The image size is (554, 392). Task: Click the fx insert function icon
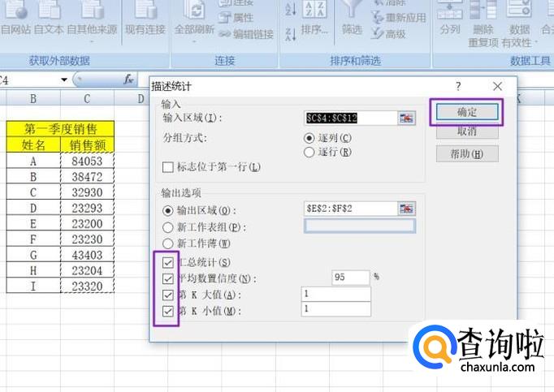click(x=129, y=80)
